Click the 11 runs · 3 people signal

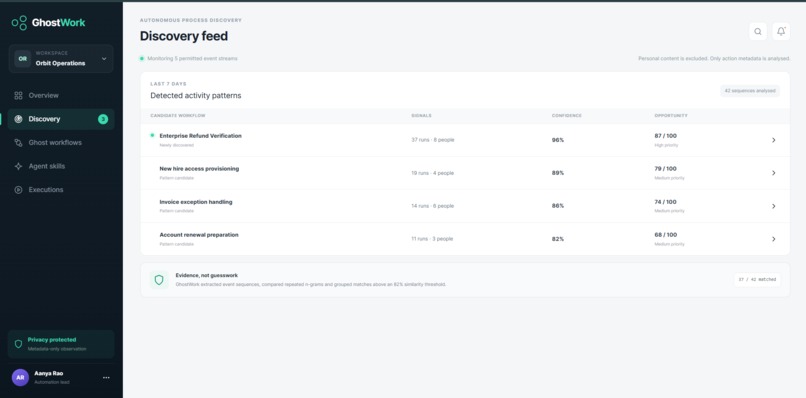[432, 239]
